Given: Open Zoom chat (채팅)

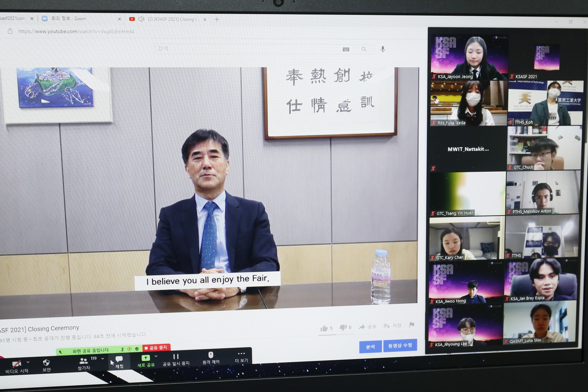Looking at the screenshot, I should (119, 362).
